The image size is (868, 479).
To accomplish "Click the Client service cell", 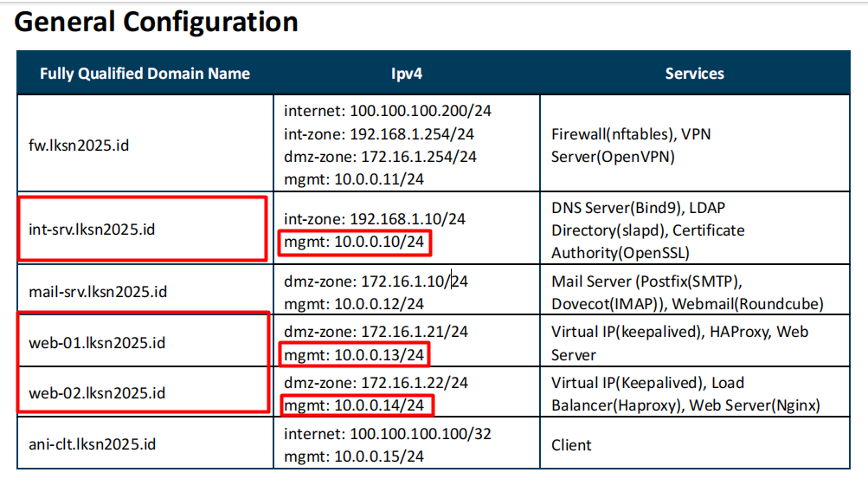I will point(571,445).
